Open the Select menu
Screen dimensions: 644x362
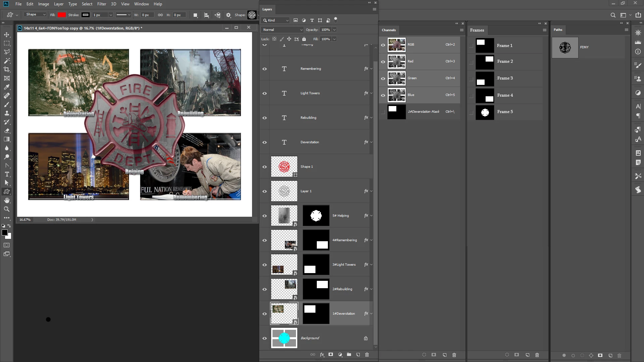coord(87,4)
